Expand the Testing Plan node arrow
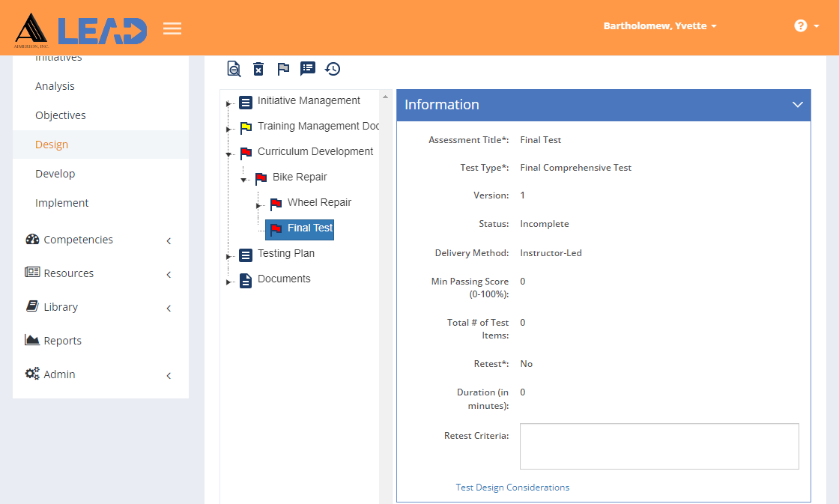 pyautogui.click(x=228, y=257)
